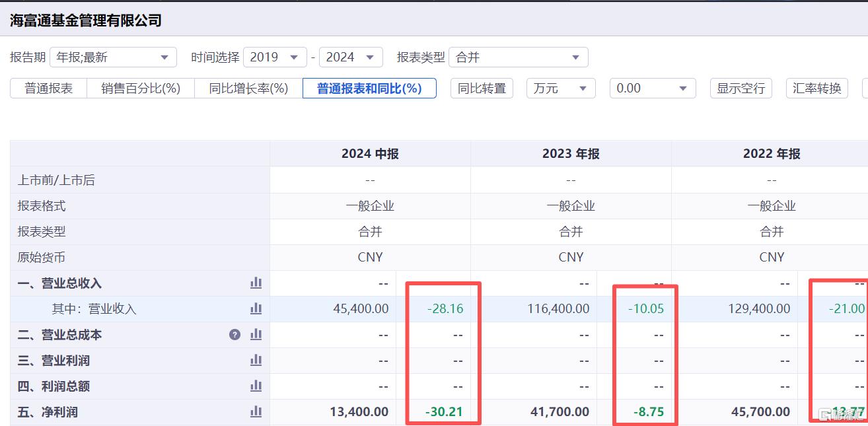This screenshot has width=868, height=426.
Task: Open the 万元 unit dropdown
Action: pos(560,89)
